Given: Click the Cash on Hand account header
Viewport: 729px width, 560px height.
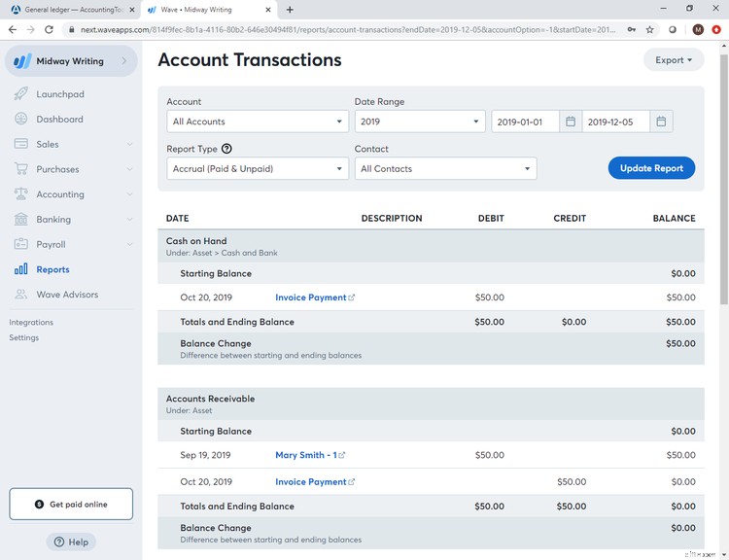Looking at the screenshot, I should tap(431, 246).
